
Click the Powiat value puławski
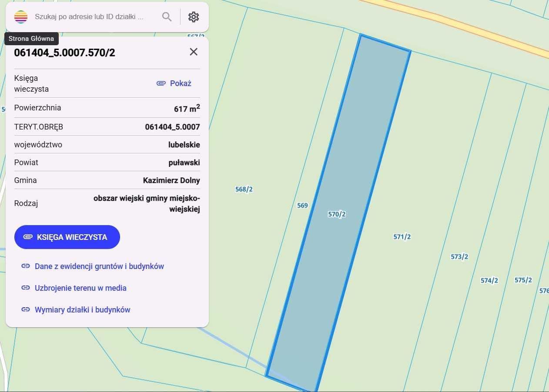tap(184, 163)
